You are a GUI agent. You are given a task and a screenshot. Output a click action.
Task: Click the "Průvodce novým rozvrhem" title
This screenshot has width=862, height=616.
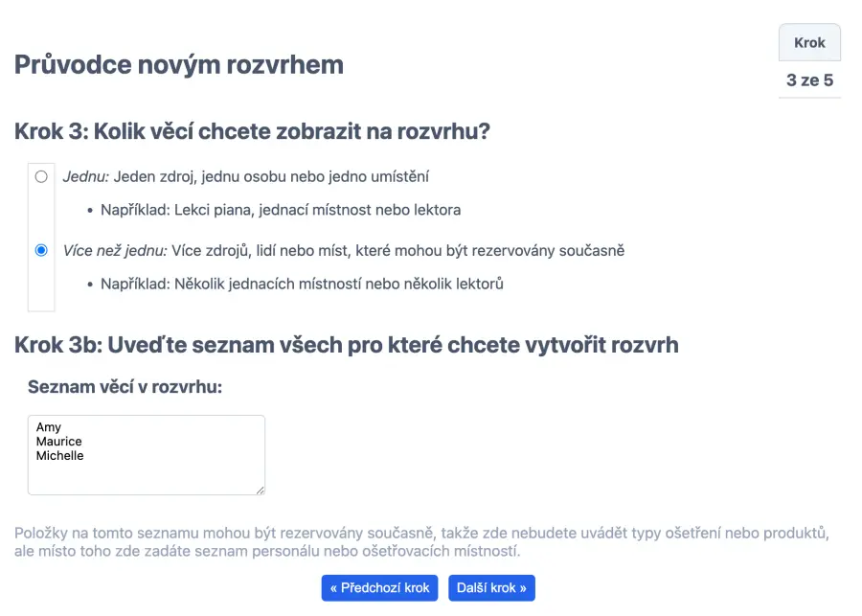click(179, 65)
